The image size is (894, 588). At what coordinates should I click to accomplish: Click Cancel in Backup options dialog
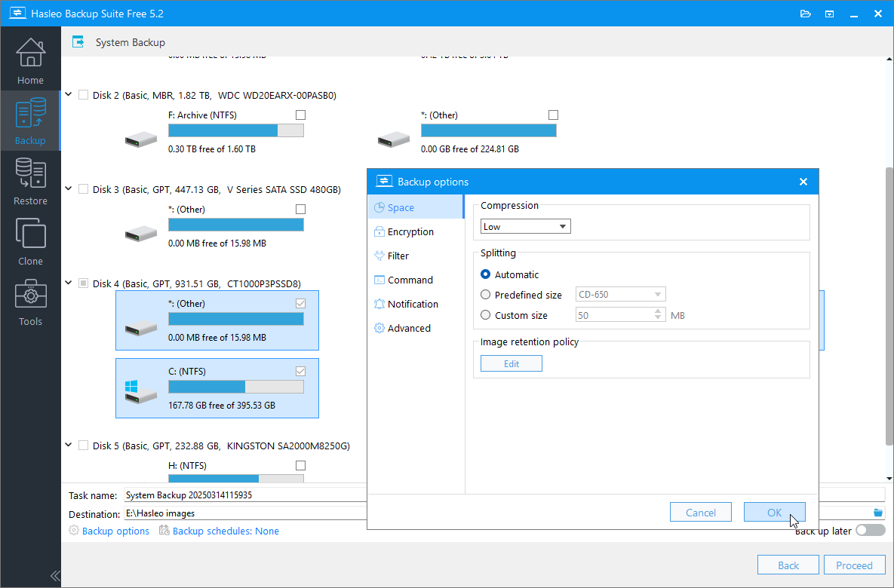[701, 512]
